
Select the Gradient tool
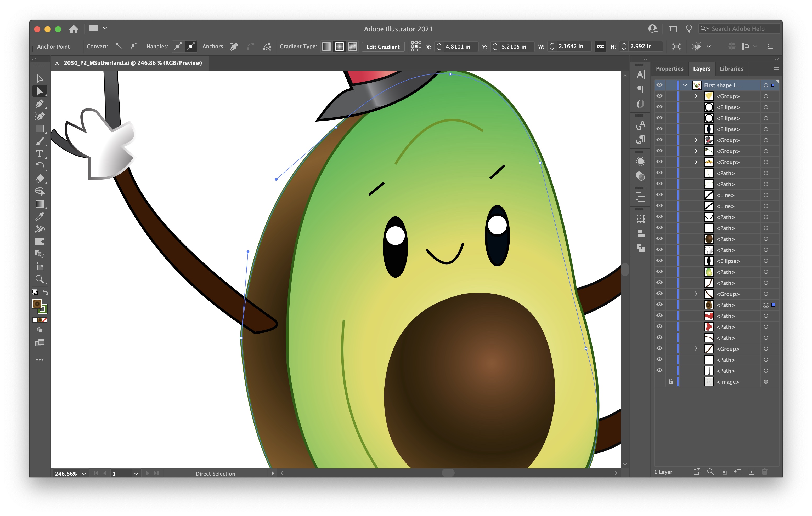click(40, 204)
